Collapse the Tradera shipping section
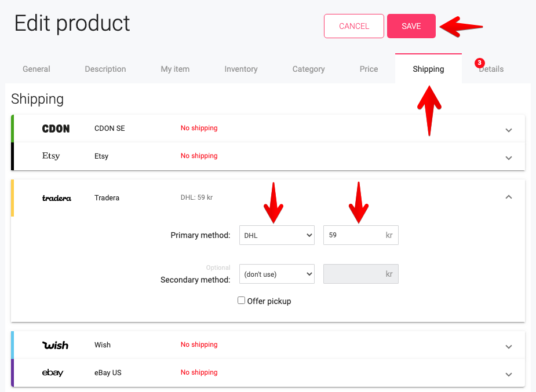Image resolution: width=536 pixels, height=392 pixels. [x=509, y=197]
